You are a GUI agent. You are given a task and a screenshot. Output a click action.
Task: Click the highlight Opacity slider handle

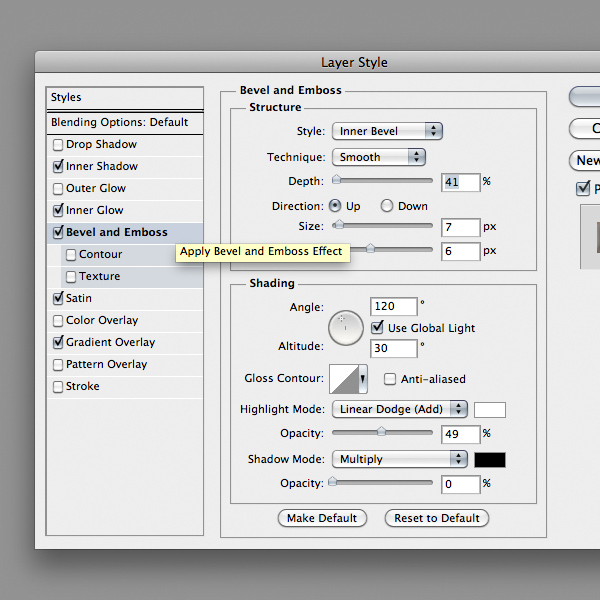(381, 432)
